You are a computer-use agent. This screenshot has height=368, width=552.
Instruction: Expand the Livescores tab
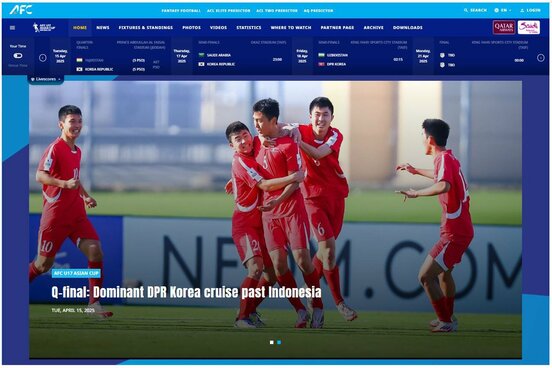(x=46, y=79)
